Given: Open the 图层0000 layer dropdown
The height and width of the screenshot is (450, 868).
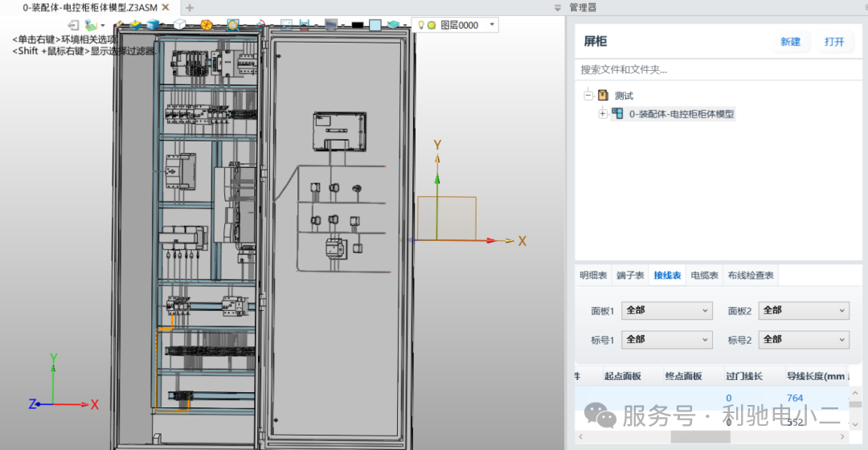Looking at the screenshot, I should 492,25.
